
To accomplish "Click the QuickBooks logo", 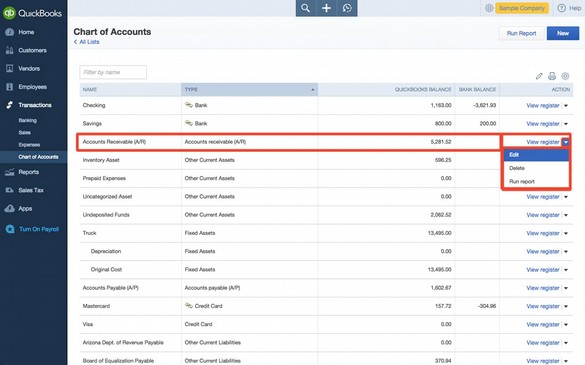I will point(32,13).
